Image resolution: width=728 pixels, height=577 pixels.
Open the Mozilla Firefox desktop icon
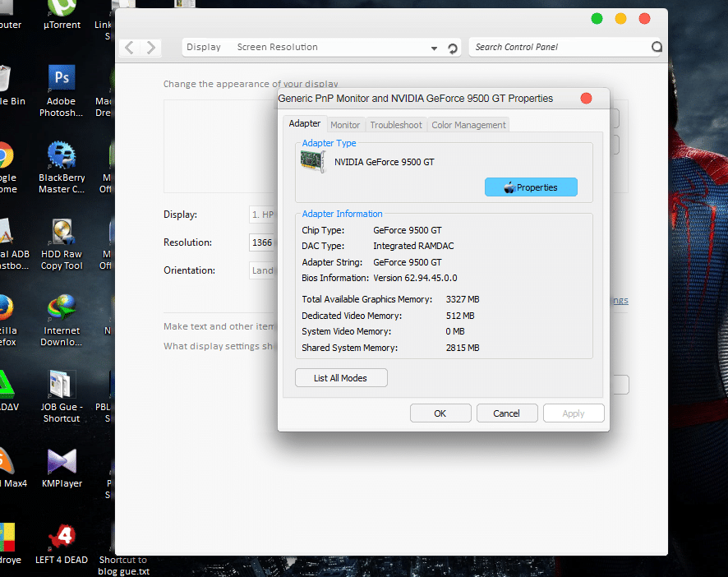click(7, 321)
